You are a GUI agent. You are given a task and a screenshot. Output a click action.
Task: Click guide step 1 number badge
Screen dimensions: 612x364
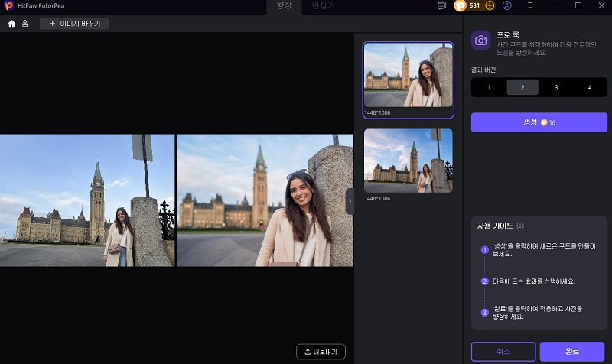click(485, 250)
